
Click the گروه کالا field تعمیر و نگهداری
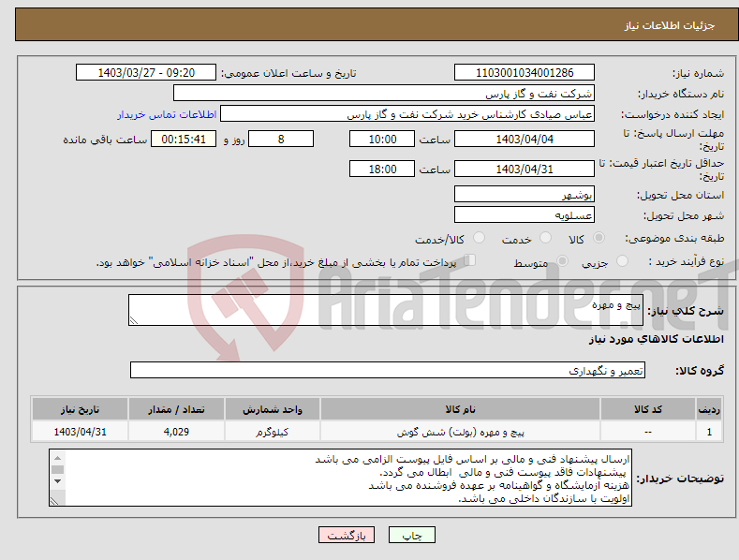[x=388, y=370]
